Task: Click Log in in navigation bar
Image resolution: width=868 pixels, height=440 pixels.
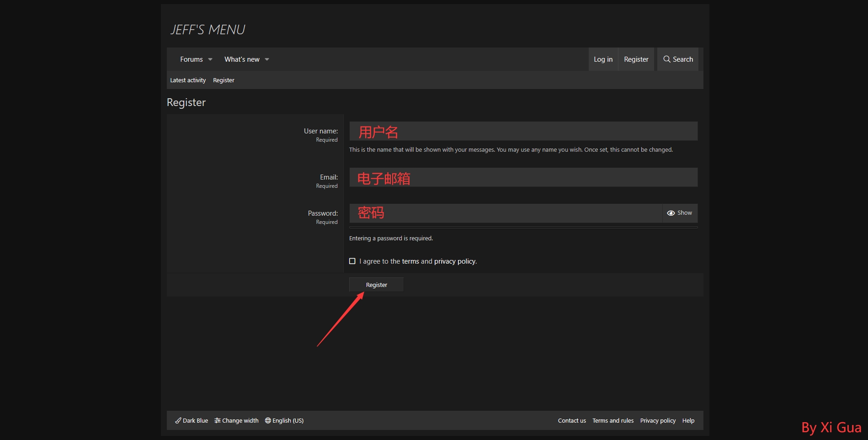Action: (x=603, y=59)
